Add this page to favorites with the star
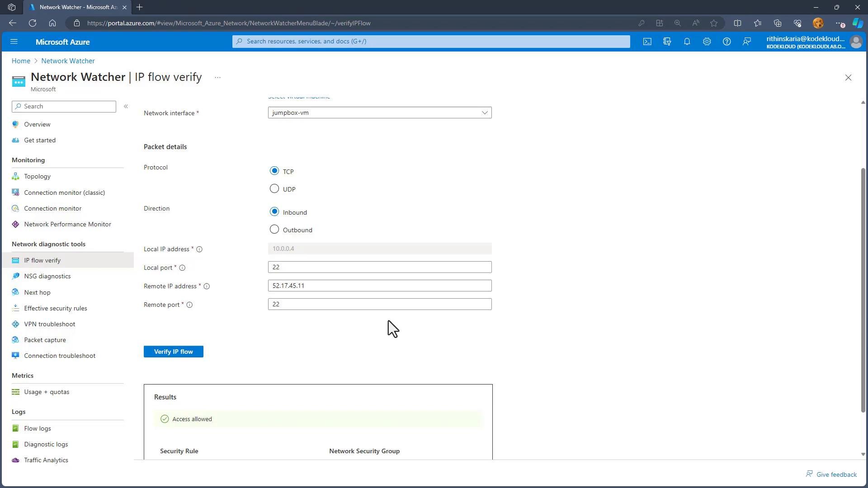 (x=714, y=23)
